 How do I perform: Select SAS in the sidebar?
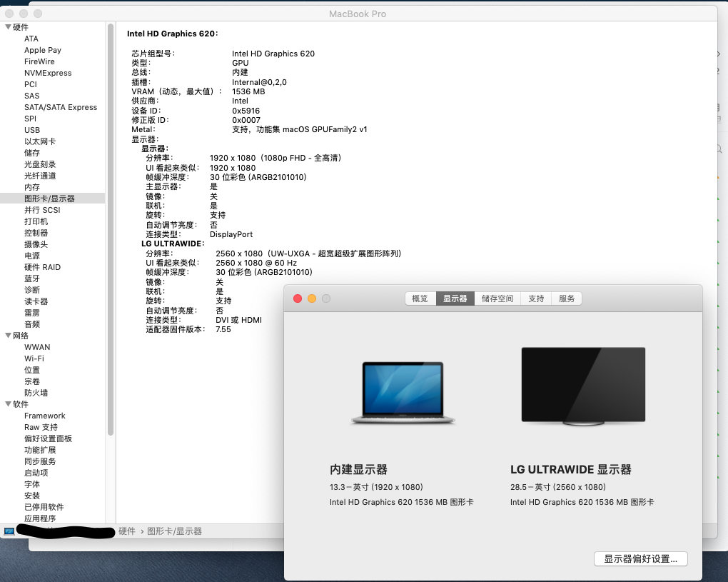tap(31, 96)
